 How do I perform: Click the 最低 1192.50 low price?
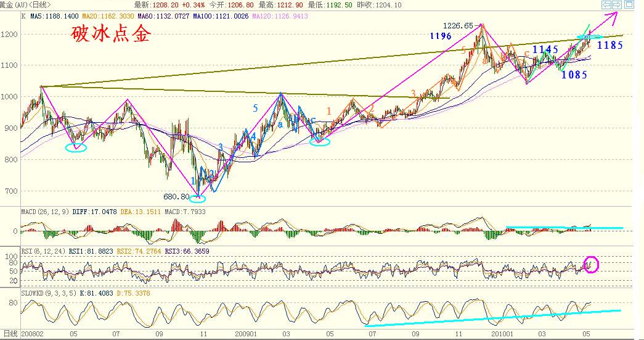pyautogui.click(x=330, y=6)
